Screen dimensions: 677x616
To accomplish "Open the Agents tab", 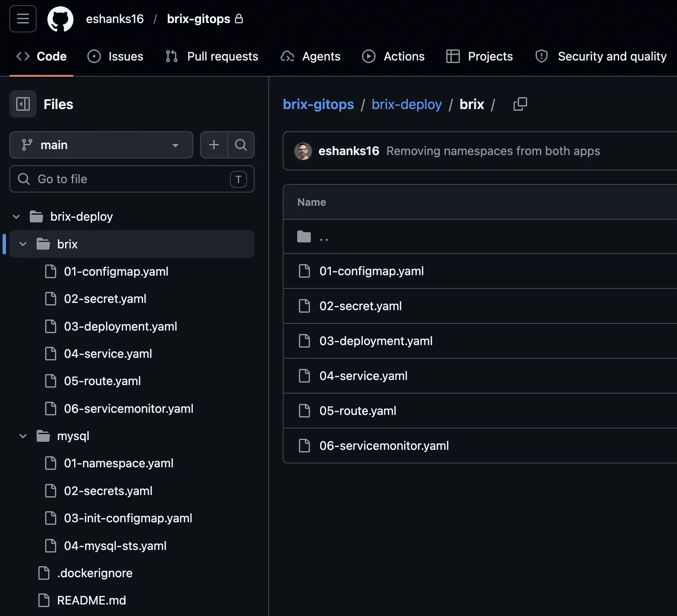I will point(310,56).
